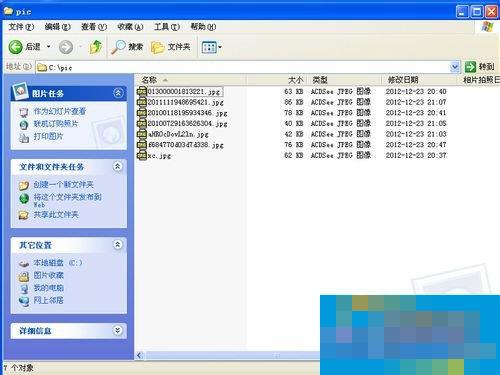Select file icon of aHR0cDovL2ln.jpg
This screenshot has width=500, height=375.
[142, 134]
